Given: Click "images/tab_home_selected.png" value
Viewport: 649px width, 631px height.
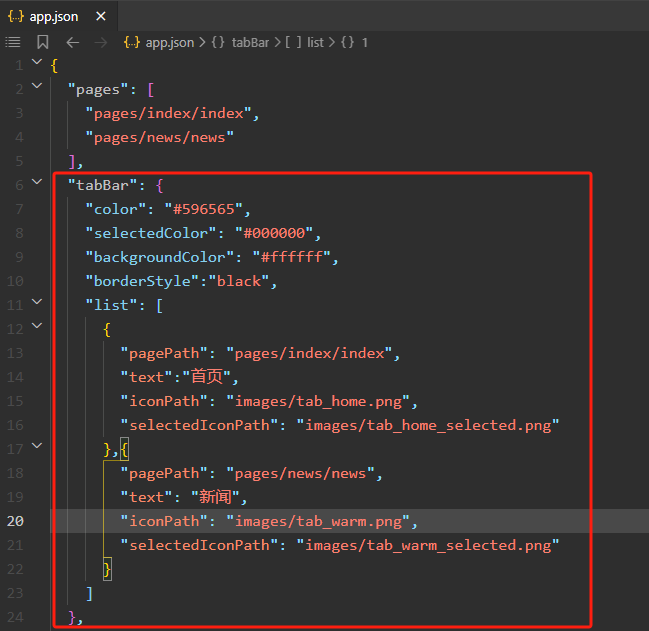Looking at the screenshot, I should click(x=428, y=425).
